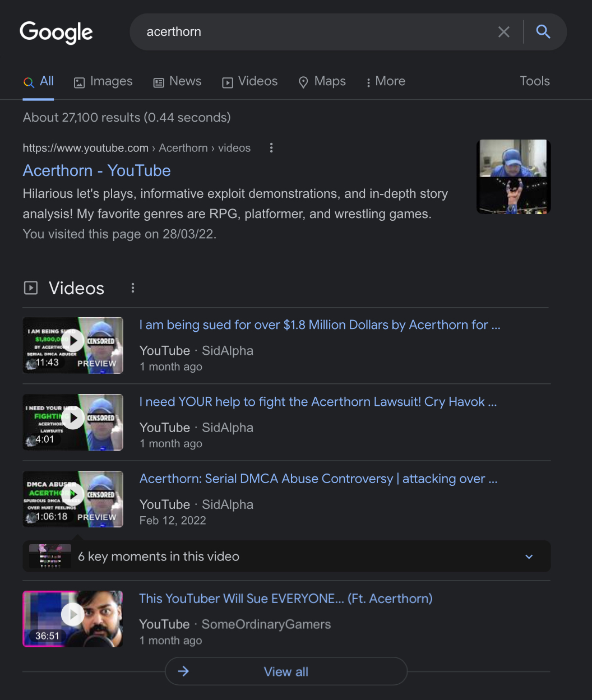Go to the Videos tab
This screenshot has height=700, width=592.
tap(249, 82)
